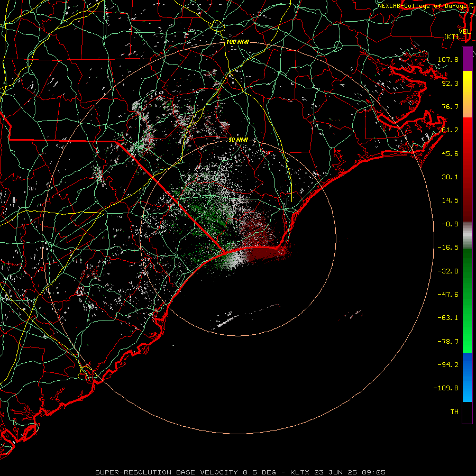The width and height of the screenshot is (476, 476).
Task: Click the 50 NMI range ring label
Action: (x=238, y=140)
